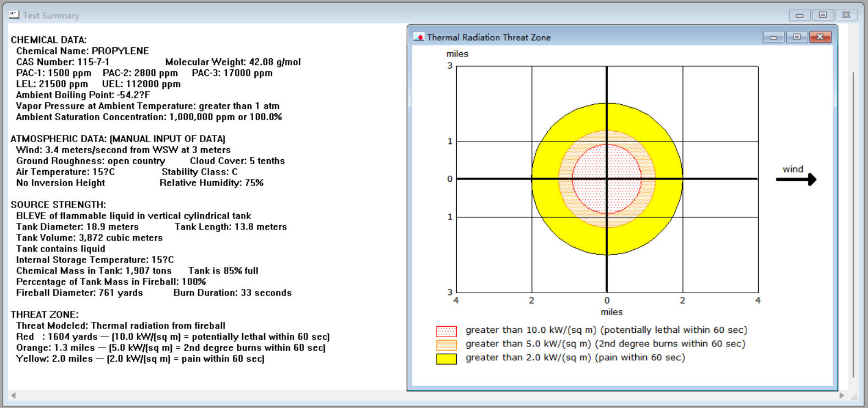Click the 'Text Summary' window title
This screenshot has height=408, width=868.
click(51, 15)
